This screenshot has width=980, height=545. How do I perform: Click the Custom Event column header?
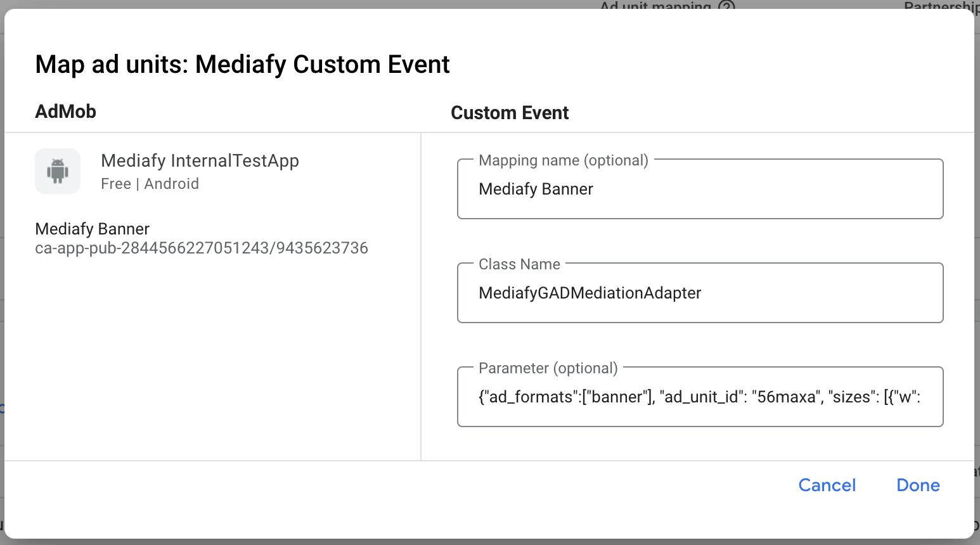[x=510, y=113]
